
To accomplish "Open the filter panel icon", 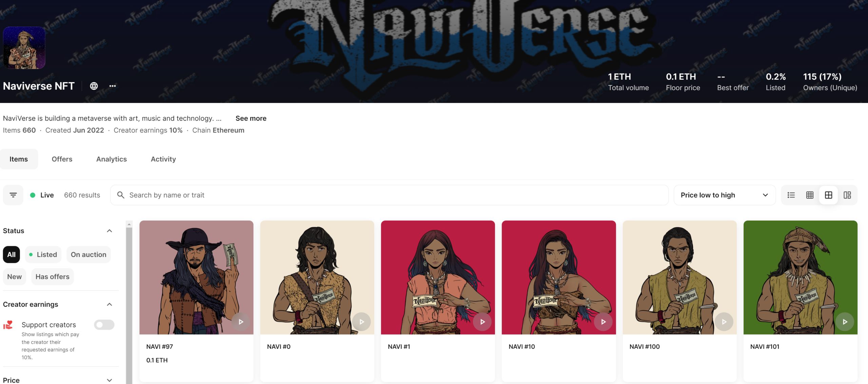I will pos(13,195).
